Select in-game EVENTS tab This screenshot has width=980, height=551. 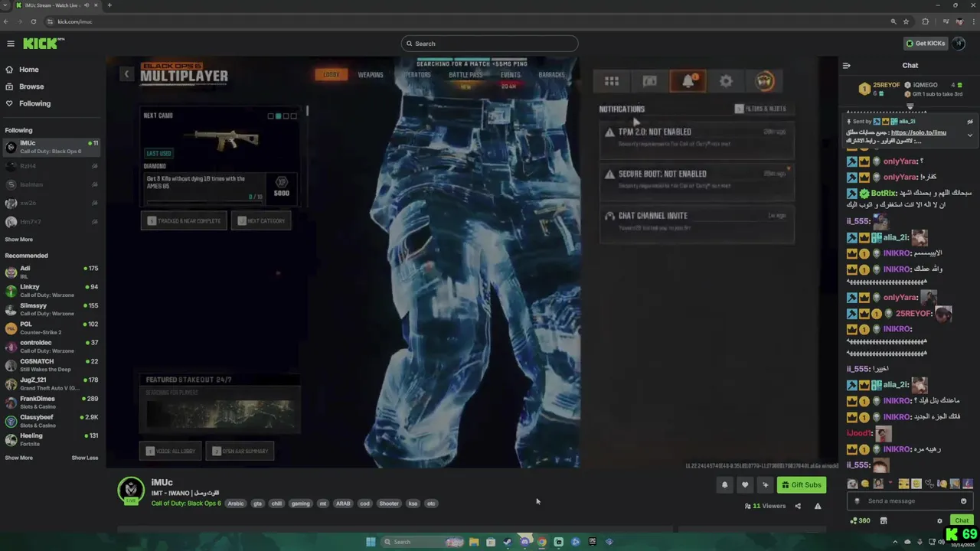click(510, 75)
